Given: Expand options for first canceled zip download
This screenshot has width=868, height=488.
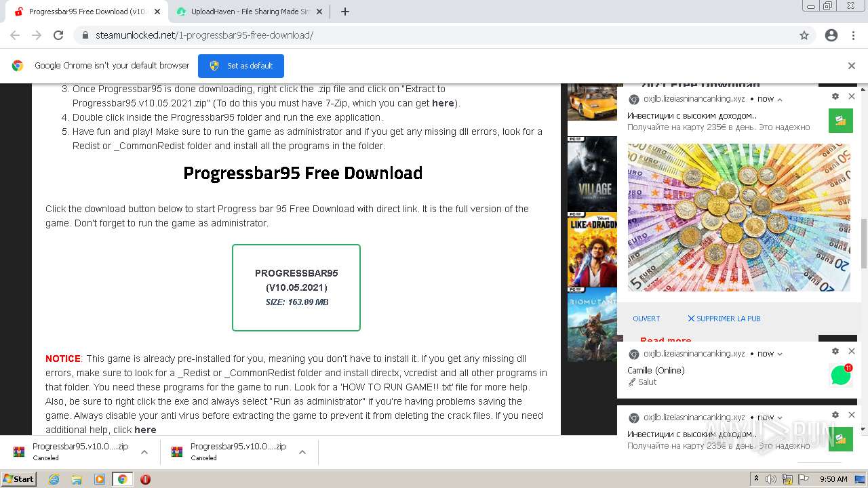Looking at the screenshot, I should (x=144, y=452).
